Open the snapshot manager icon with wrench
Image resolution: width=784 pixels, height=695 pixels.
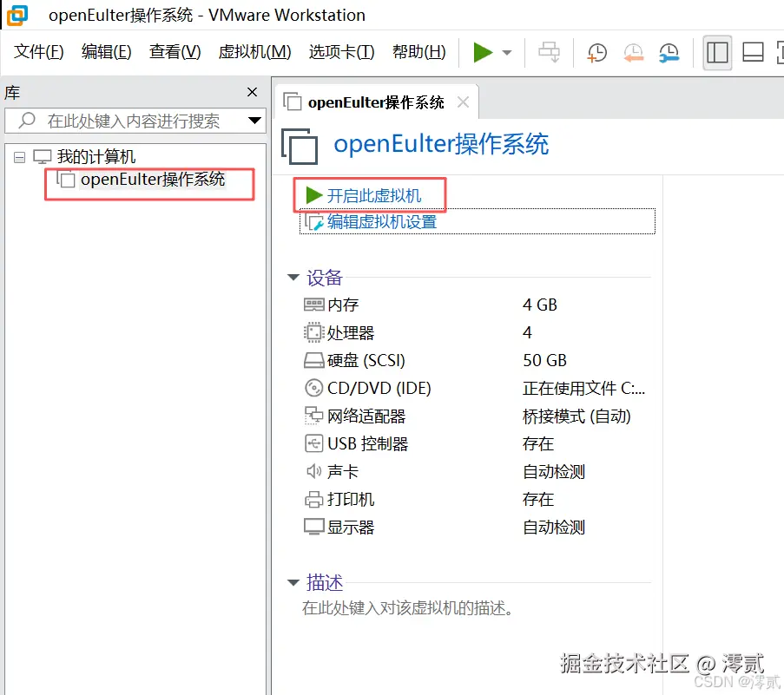click(x=669, y=52)
